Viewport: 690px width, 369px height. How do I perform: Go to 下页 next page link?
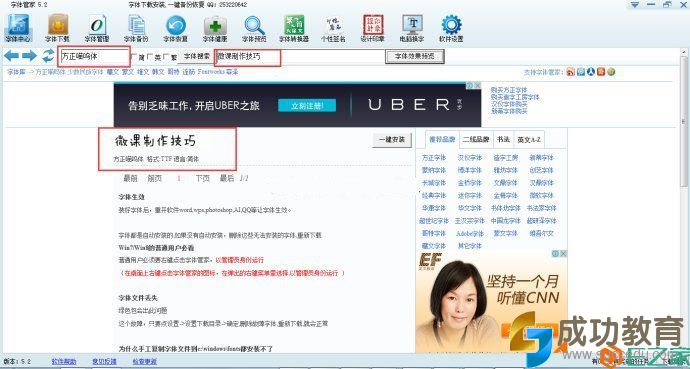click(x=202, y=178)
